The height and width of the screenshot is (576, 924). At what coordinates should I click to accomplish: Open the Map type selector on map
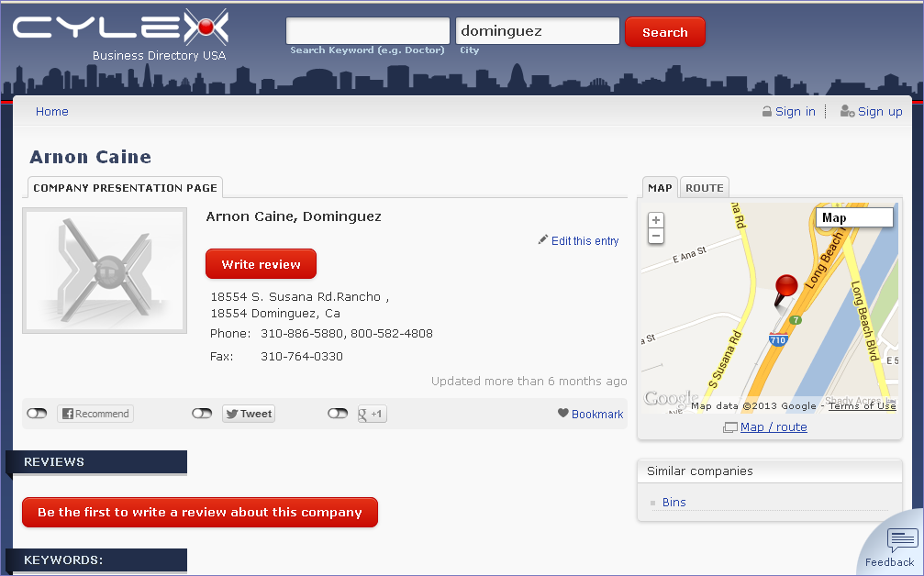(853, 217)
